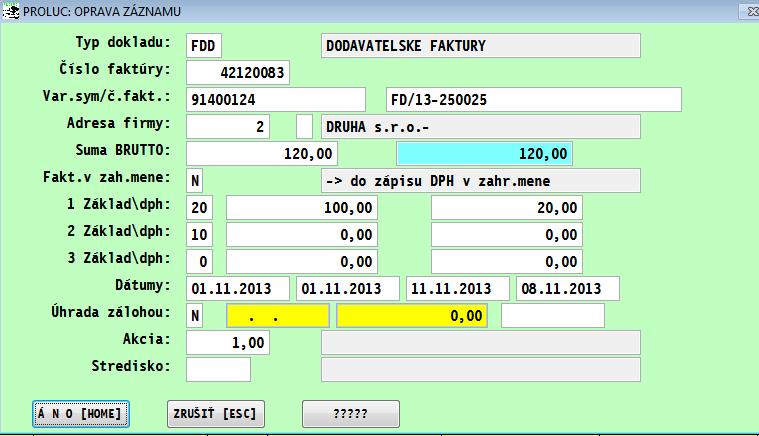Click the Suma BRUTTO white amount field
The height and width of the screenshot is (436, 759).
point(262,154)
